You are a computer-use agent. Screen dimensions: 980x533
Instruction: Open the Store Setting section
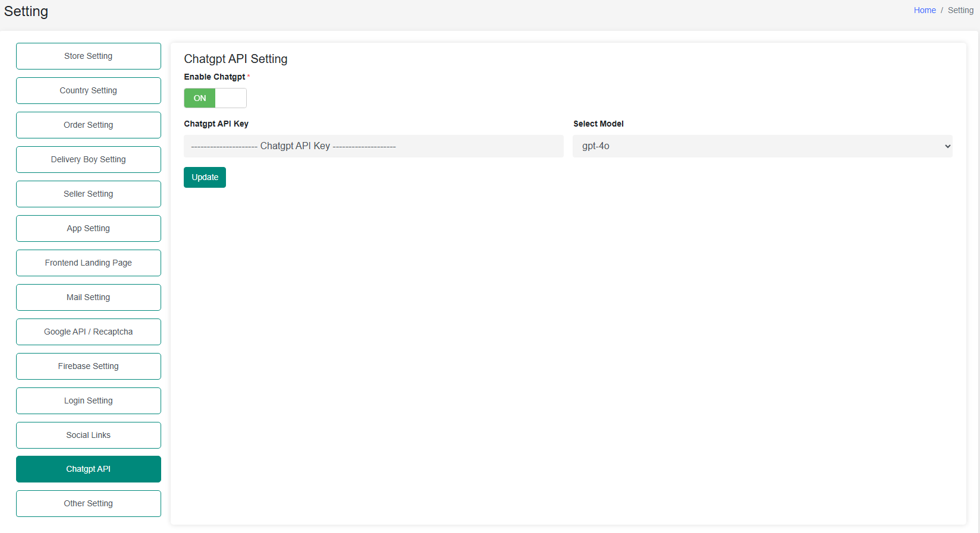pos(89,56)
